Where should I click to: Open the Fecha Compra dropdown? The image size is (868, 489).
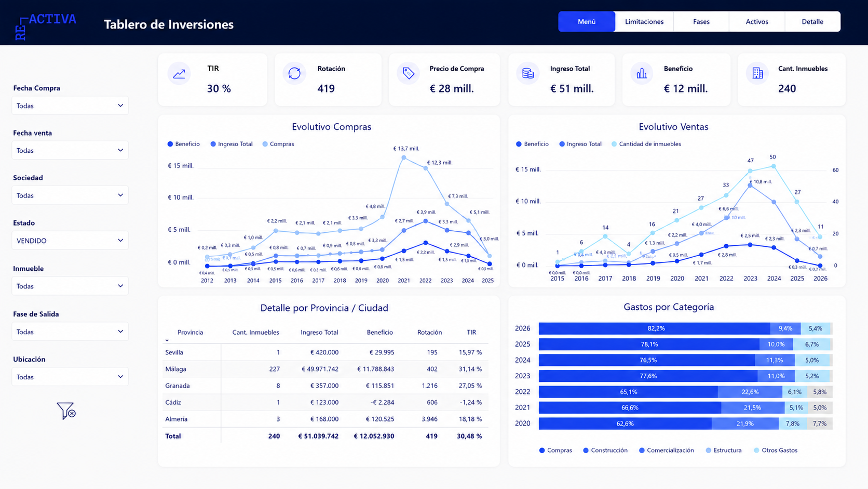[x=70, y=105]
